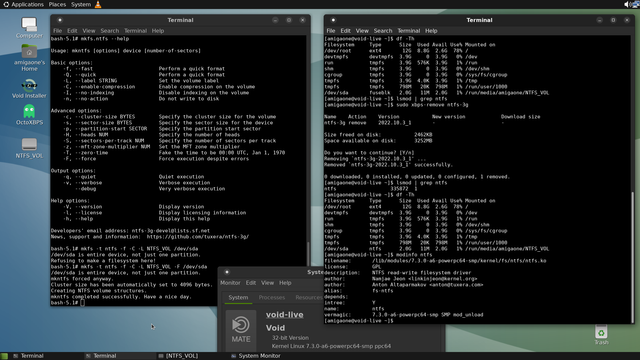Click '32-bit Version' text in System Monitor
Image resolution: width=640 pixels, height=360 pixels.
[x=290, y=338]
